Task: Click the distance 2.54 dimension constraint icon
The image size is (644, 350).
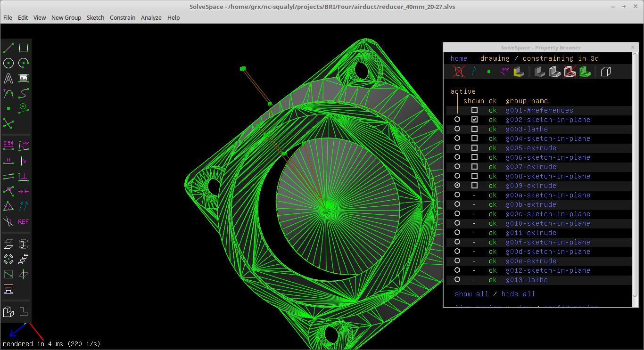Action: tap(8, 146)
